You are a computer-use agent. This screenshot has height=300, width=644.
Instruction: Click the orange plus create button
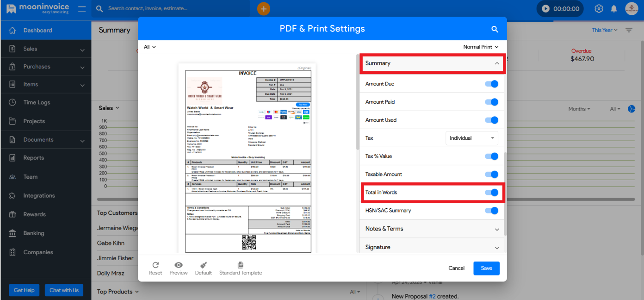(264, 8)
